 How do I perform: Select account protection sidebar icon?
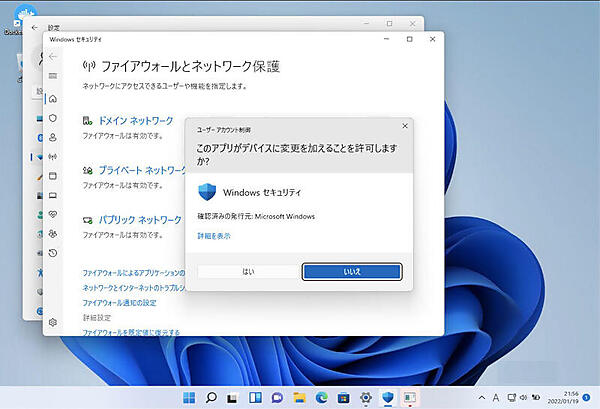click(x=52, y=137)
